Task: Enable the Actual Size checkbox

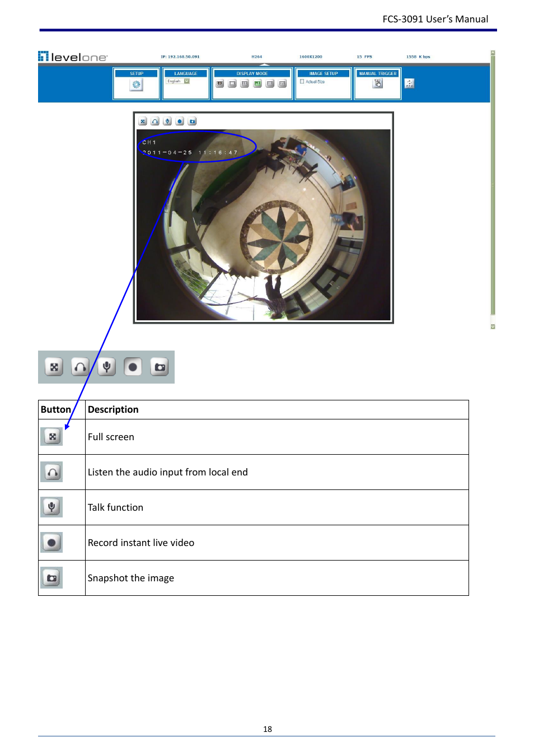Action: point(302,81)
